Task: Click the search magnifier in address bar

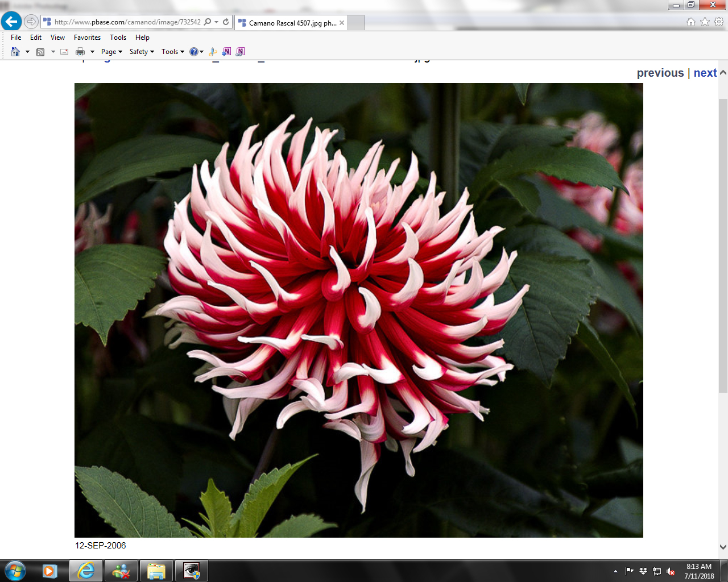Action: point(208,22)
